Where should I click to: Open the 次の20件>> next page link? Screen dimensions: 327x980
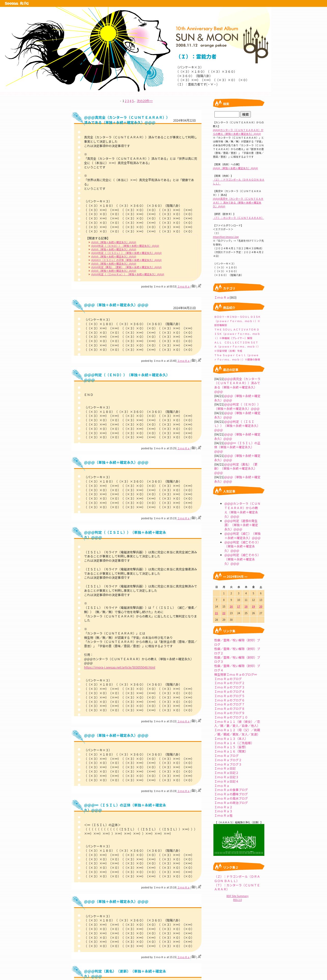coord(145,101)
